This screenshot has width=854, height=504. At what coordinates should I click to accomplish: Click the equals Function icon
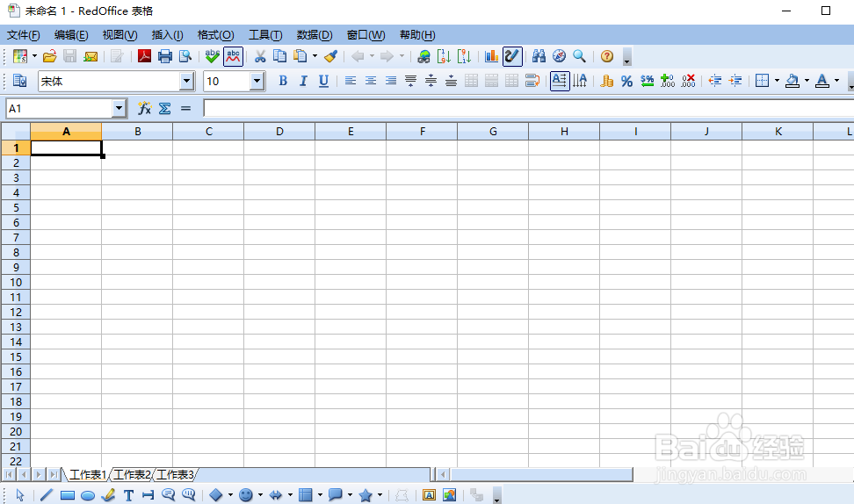185,108
